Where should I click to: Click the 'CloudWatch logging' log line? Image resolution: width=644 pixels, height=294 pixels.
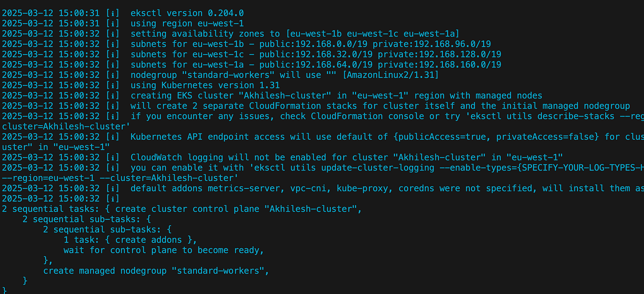click(282, 157)
